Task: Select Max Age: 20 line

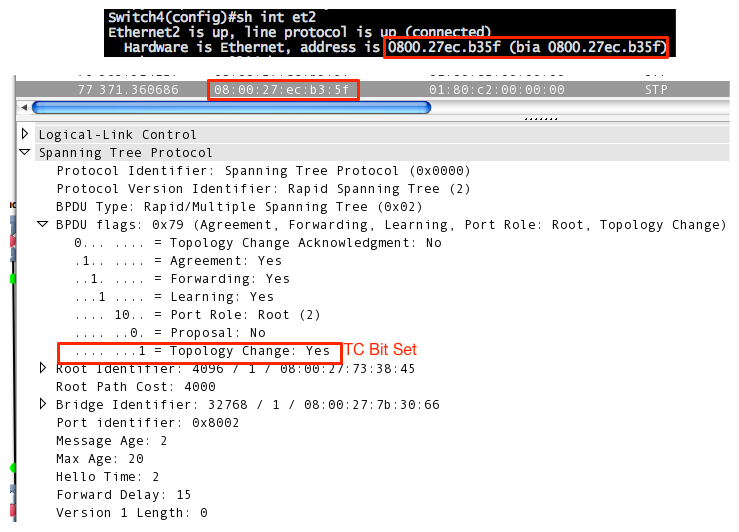Action: pos(100,458)
